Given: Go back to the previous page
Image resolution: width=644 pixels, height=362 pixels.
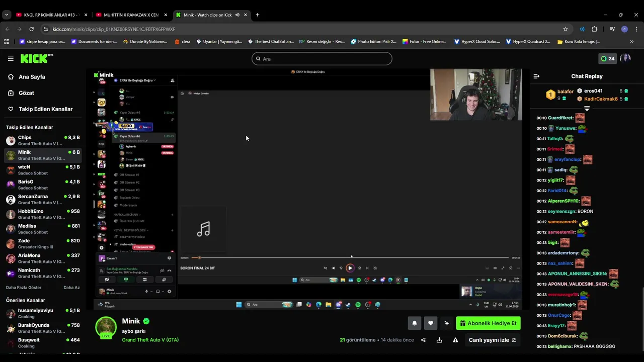Looking at the screenshot, I should tap(7, 29).
